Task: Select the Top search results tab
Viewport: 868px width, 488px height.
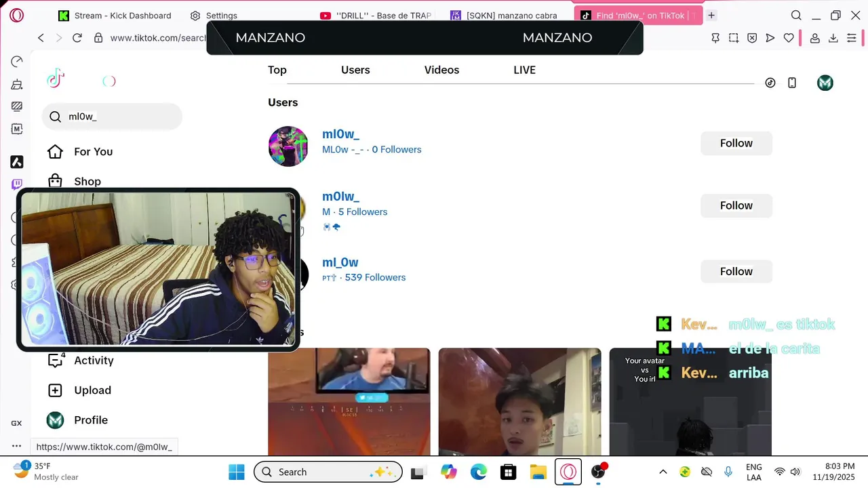Action: [x=277, y=70]
